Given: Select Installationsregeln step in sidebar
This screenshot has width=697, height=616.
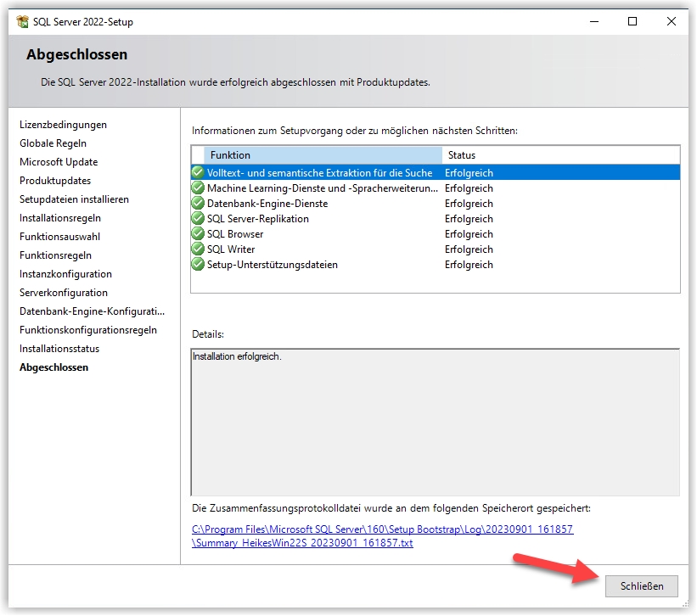Looking at the screenshot, I should point(60,218).
